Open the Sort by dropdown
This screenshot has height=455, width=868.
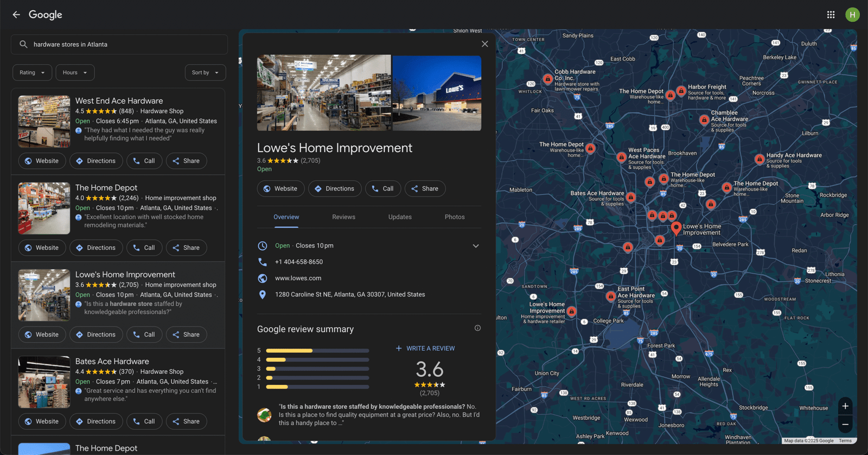(x=205, y=73)
